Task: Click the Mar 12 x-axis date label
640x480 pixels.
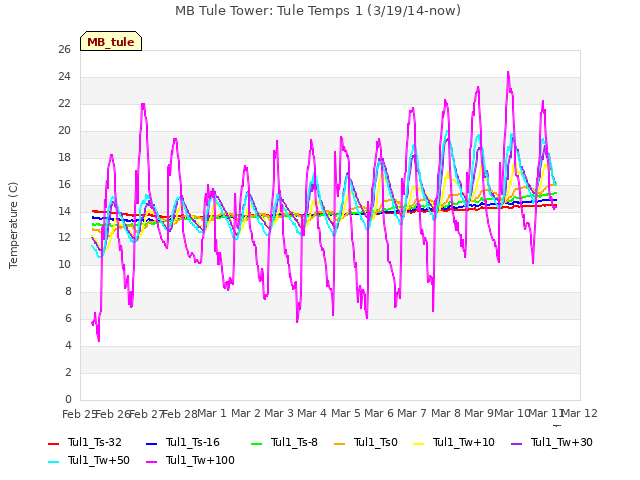Action: point(580,413)
